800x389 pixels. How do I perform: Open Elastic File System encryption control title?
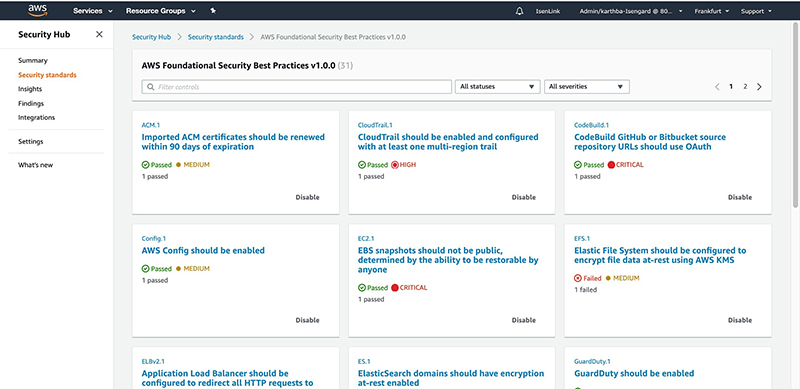point(660,256)
